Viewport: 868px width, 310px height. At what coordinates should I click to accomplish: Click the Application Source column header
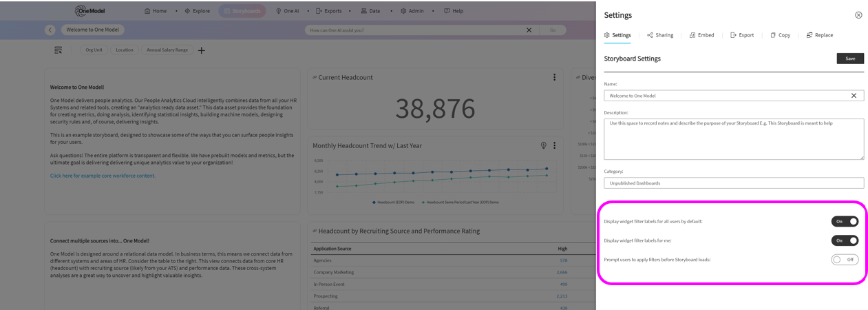(332, 248)
